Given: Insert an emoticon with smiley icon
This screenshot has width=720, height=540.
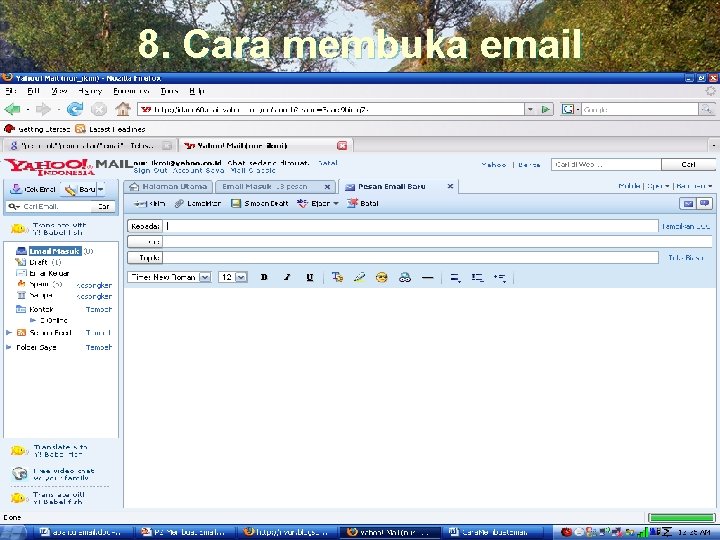Looking at the screenshot, I should click(x=382, y=277).
